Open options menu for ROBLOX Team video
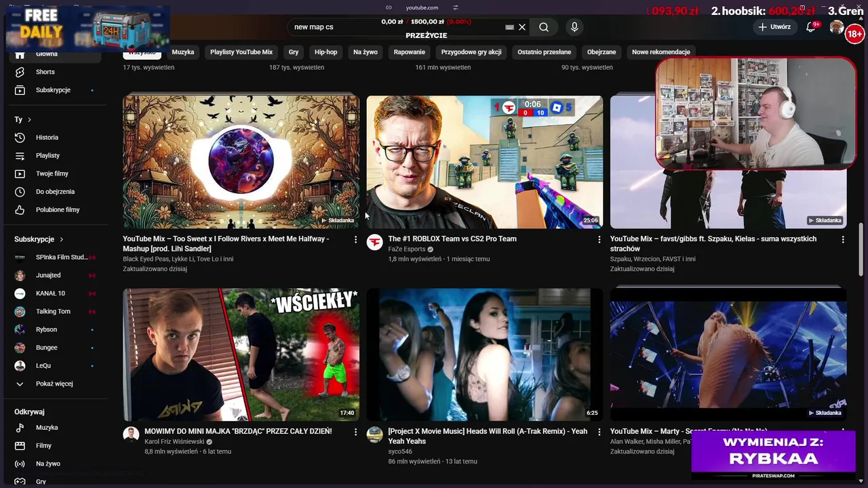868x488 pixels. 599,240
